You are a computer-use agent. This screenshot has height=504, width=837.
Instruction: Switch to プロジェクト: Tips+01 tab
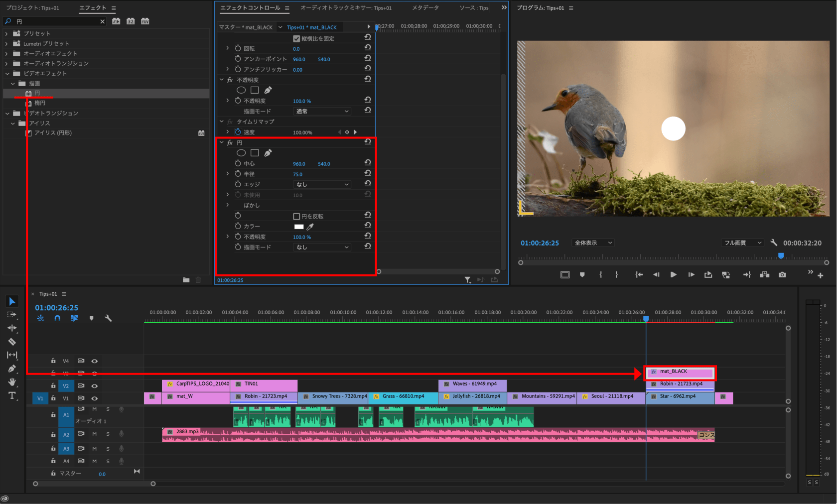click(32, 8)
